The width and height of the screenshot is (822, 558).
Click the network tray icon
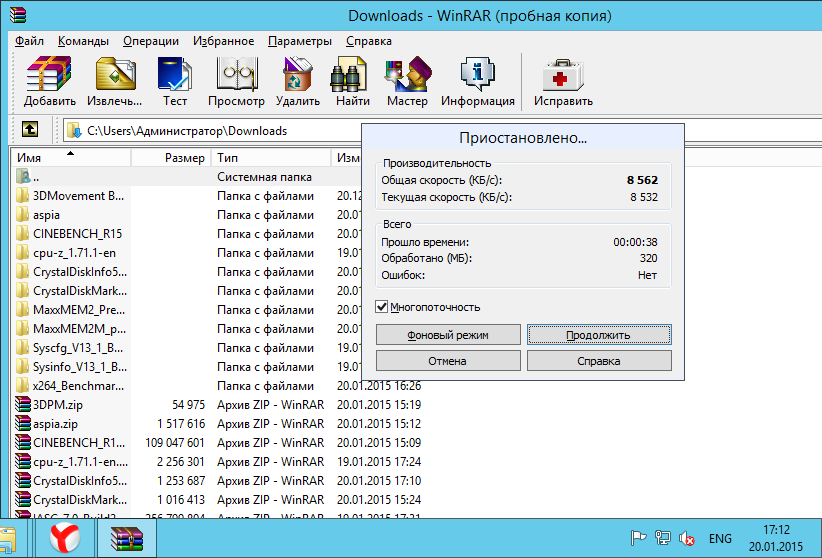663,538
